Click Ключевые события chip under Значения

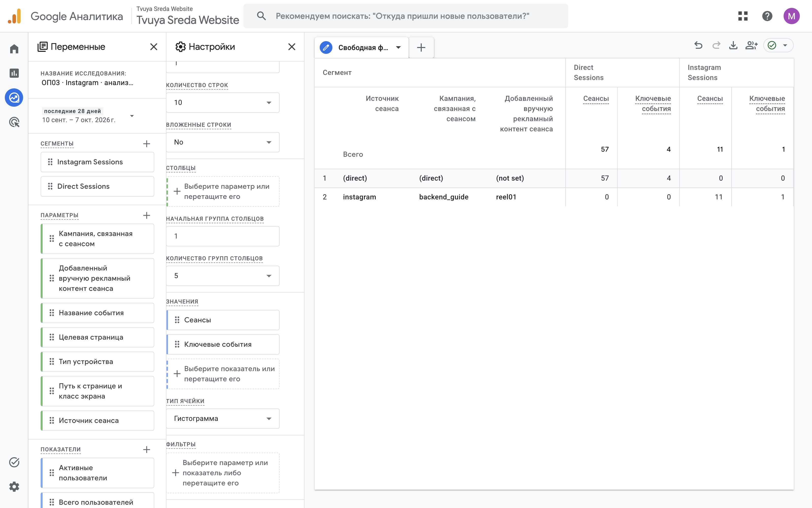pos(223,344)
